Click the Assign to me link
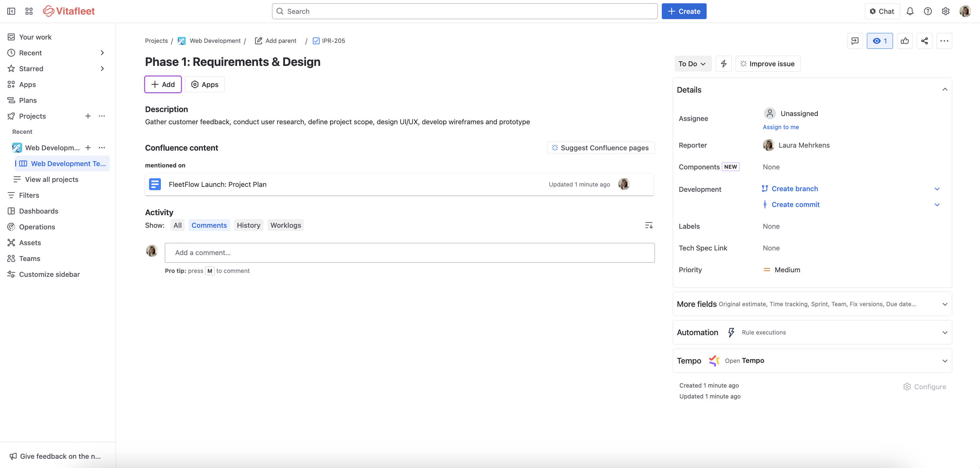980x468 pixels. [x=781, y=127]
